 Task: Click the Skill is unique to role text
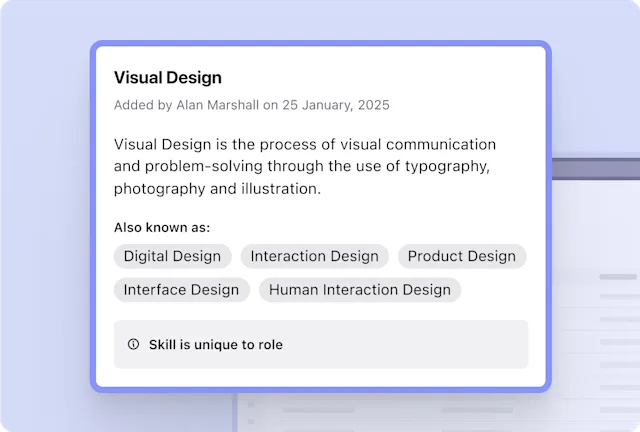[x=216, y=345]
